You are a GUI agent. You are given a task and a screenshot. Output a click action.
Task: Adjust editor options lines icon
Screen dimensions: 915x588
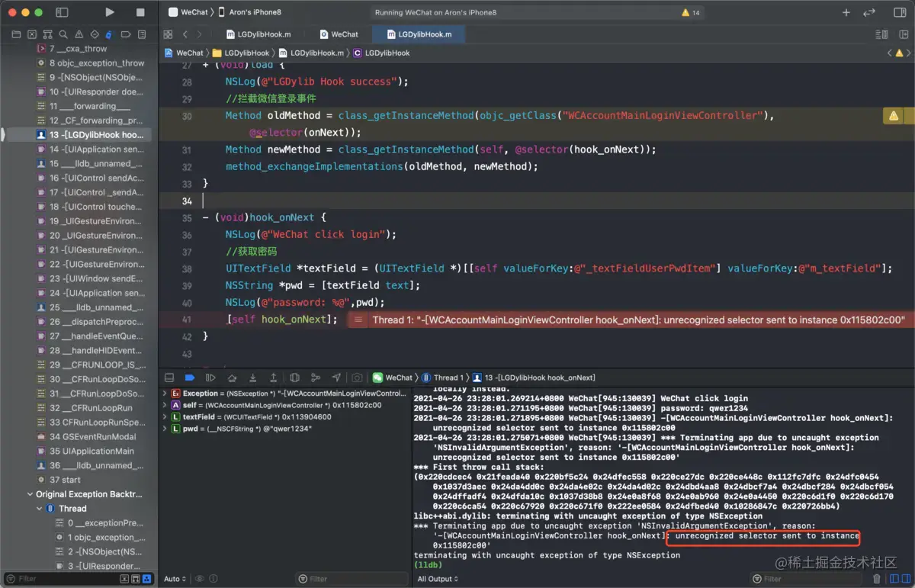882,34
